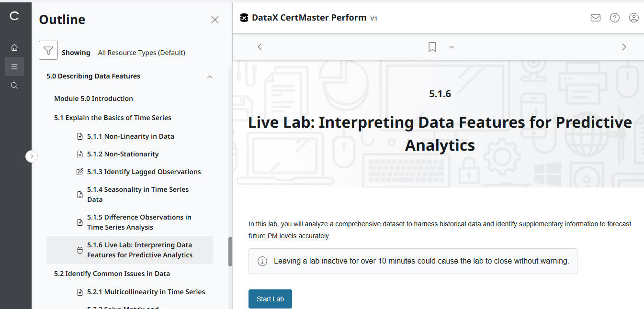Close the Outline panel
The width and height of the screenshot is (644, 309).
click(215, 20)
